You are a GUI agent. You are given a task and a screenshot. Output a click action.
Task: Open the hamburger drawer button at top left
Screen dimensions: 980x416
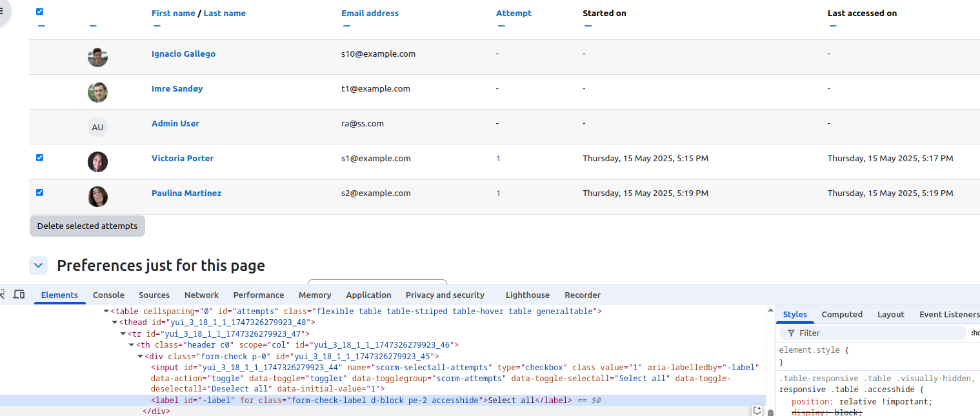(2, 11)
